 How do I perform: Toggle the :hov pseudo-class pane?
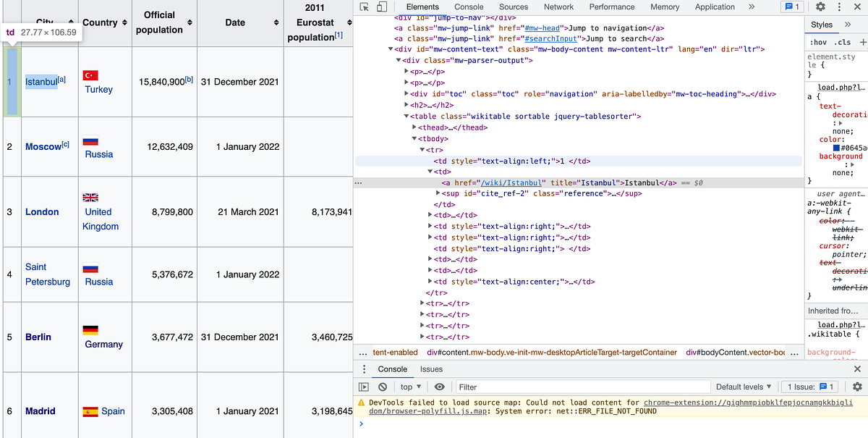[x=818, y=43]
